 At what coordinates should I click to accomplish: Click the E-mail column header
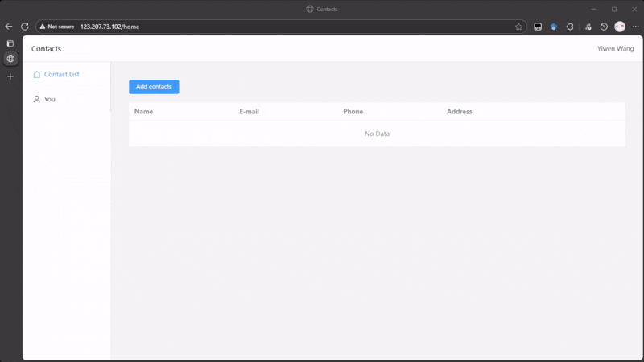pos(250,112)
